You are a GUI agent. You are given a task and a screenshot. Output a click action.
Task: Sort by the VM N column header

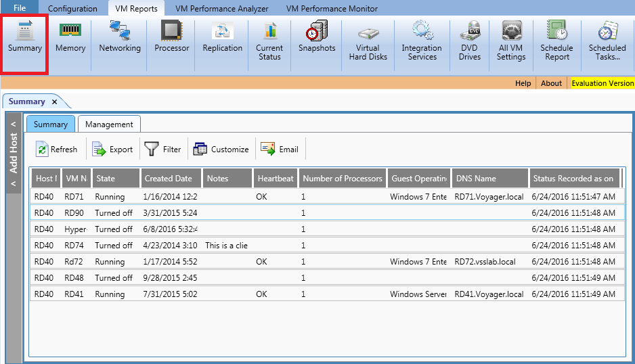click(x=76, y=178)
